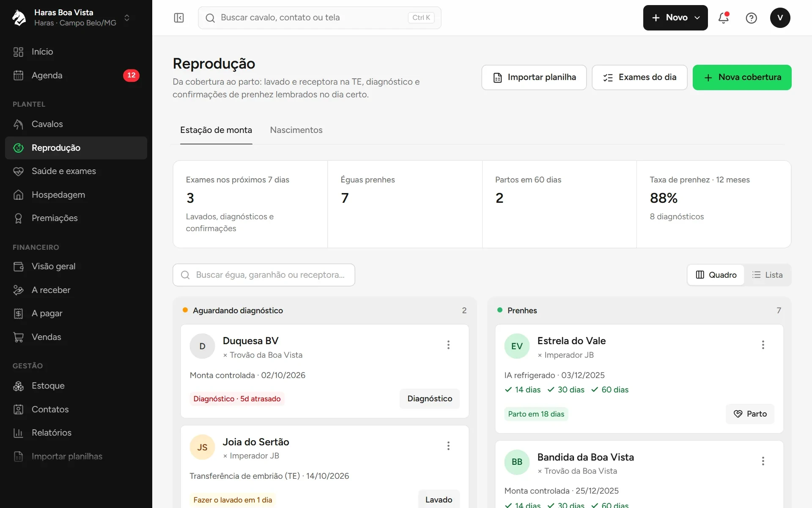This screenshot has width=812, height=508.
Task: Click the Ctrl K shortcut hint
Action: tap(421, 18)
